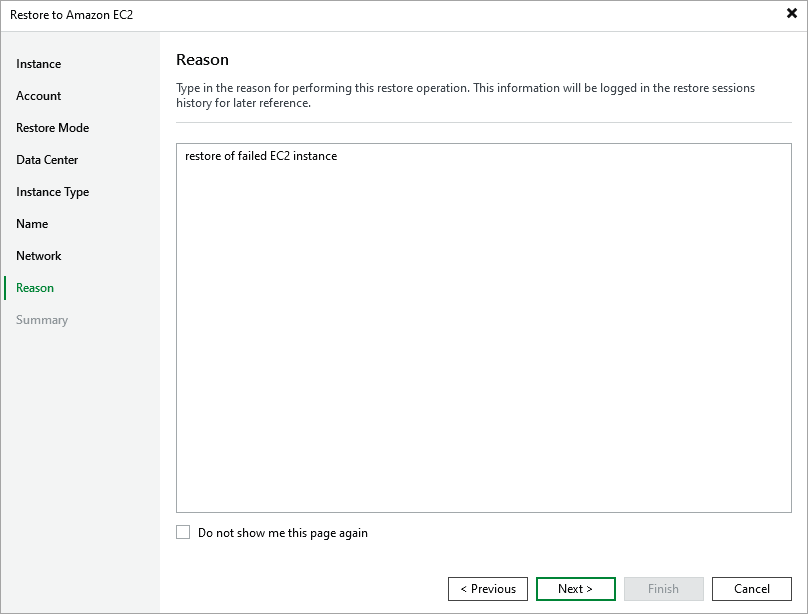
Task: Navigate to Restore Mode step
Action: pyautogui.click(x=52, y=128)
